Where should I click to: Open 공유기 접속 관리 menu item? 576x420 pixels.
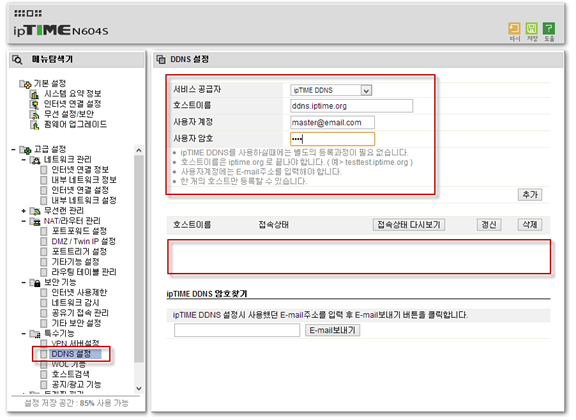pyautogui.click(x=80, y=313)
